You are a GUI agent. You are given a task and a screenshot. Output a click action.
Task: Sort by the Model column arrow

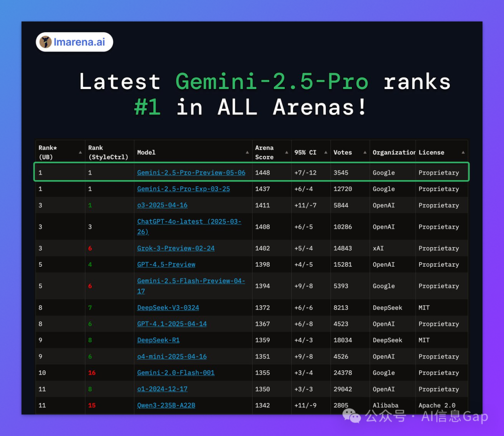[247, 152]
